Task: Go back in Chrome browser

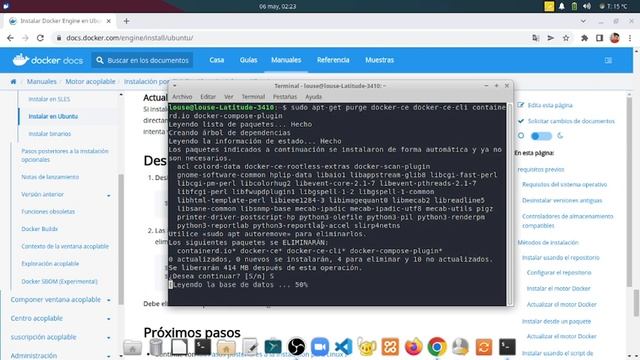Action: pyautogui.click(x=10, y=38)
